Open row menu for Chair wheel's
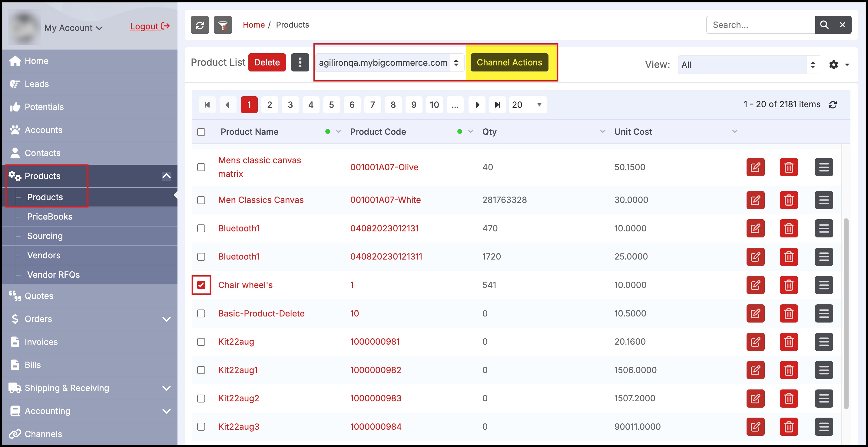This screenshot has height=447, width=868. click(824, 285)
